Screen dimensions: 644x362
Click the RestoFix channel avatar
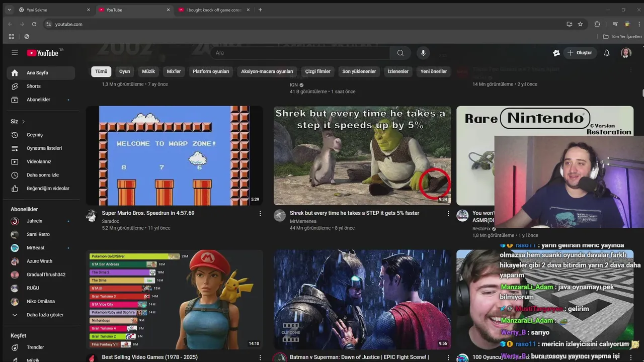(462, 216)
